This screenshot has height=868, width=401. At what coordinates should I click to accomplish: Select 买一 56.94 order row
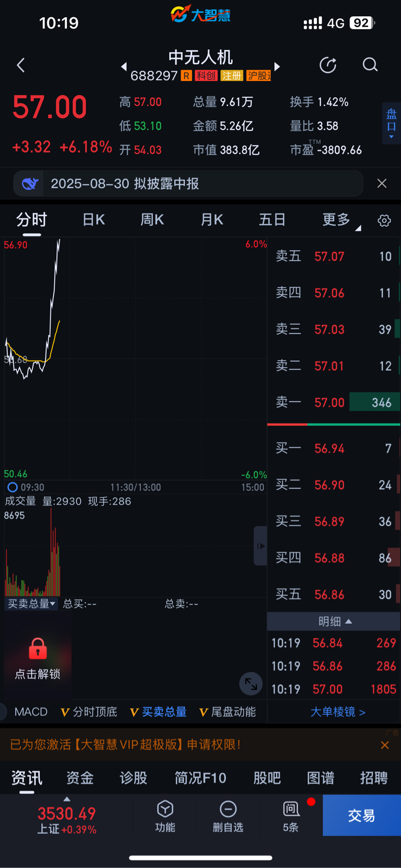point(334,448)
